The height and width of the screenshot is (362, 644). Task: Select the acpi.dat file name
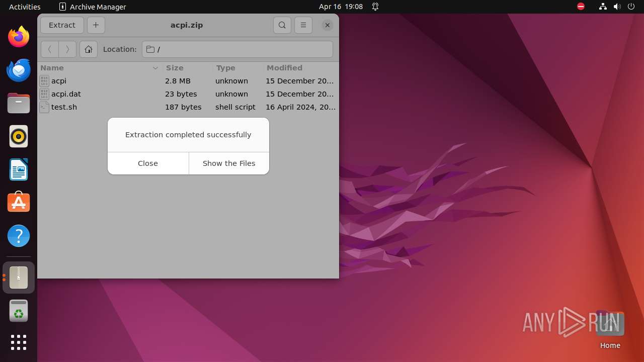click(x=66, y=94)
